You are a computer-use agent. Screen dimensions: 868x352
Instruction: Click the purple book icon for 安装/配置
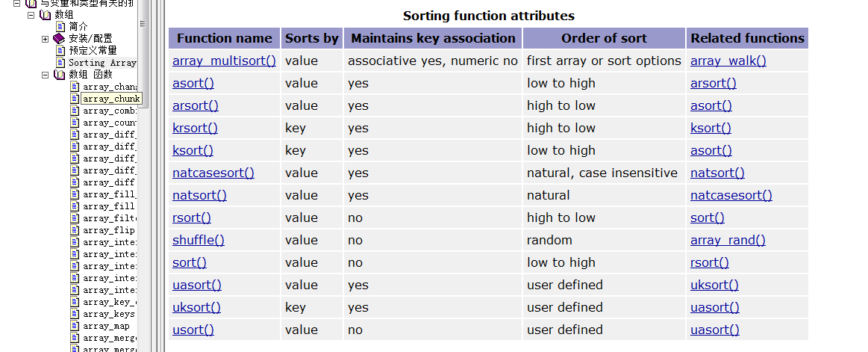coord(59,39)
